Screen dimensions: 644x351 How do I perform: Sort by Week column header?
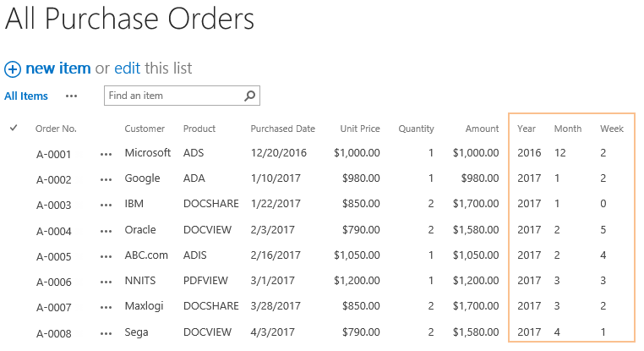612,129
